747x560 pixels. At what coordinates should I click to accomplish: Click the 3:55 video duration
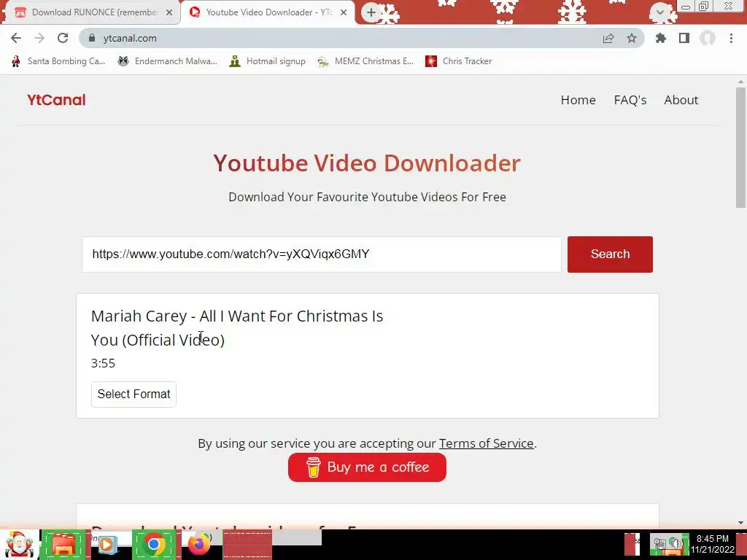tap(103, 363)
